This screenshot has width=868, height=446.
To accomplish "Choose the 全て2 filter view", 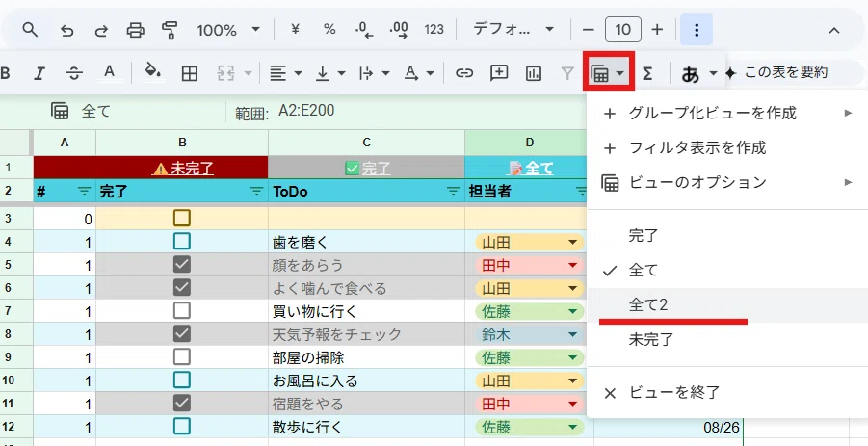I will coord(727,304).
